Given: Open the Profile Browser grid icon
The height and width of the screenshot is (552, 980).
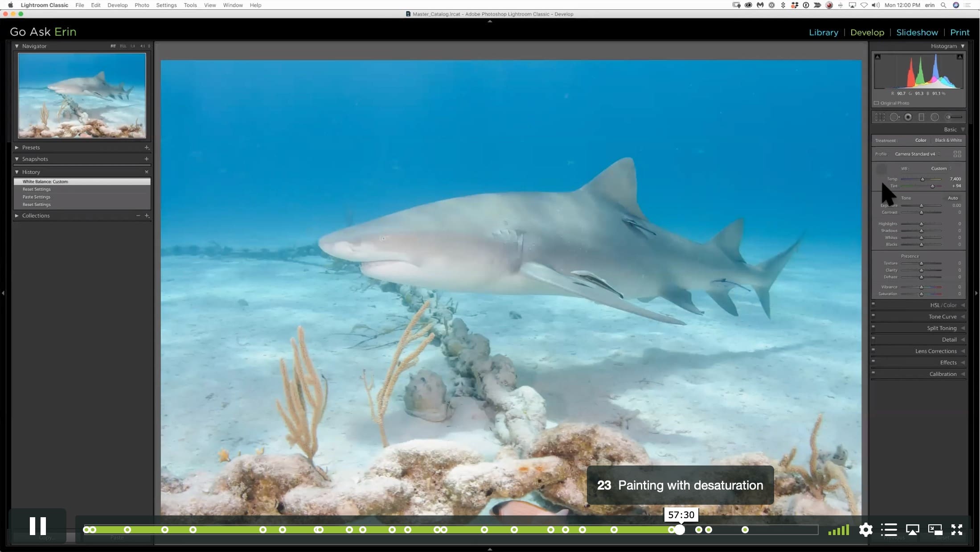Looking at the screenshot, I should (x=957, y=154).
